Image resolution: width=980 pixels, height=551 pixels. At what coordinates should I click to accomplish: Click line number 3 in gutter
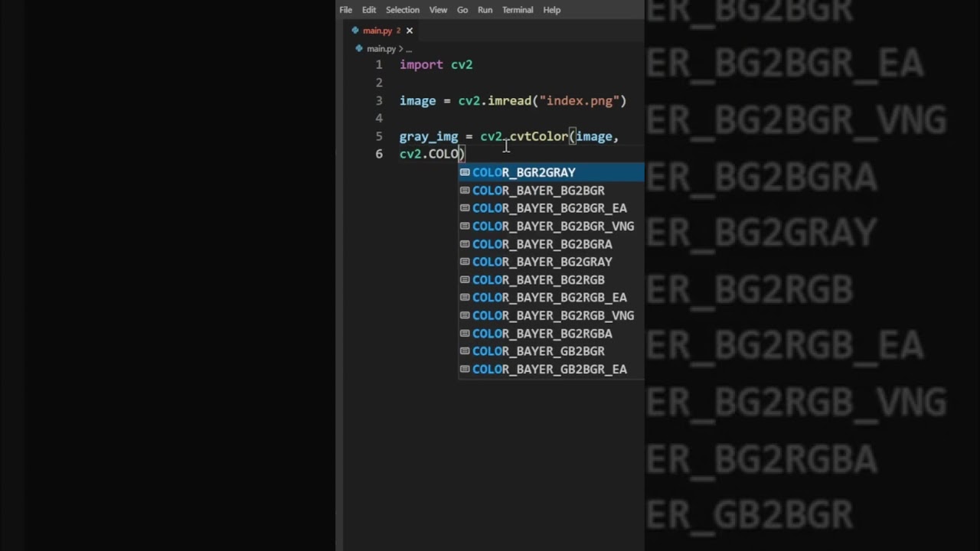pyautogui.click(x=379, y=100)
